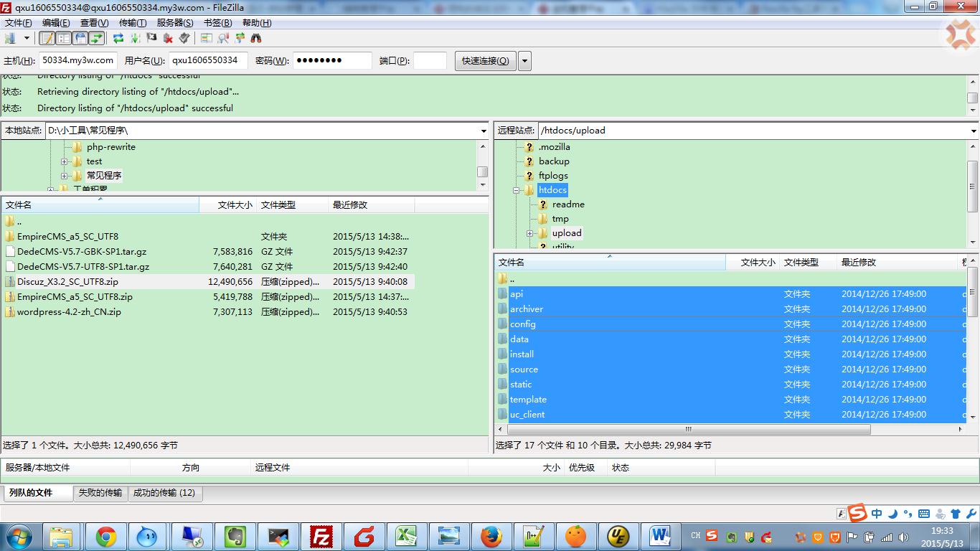The width and height of the screenshot is (980, 551).
Task: Expand the upload folder in remote tree
Action: tap(529, 233)
